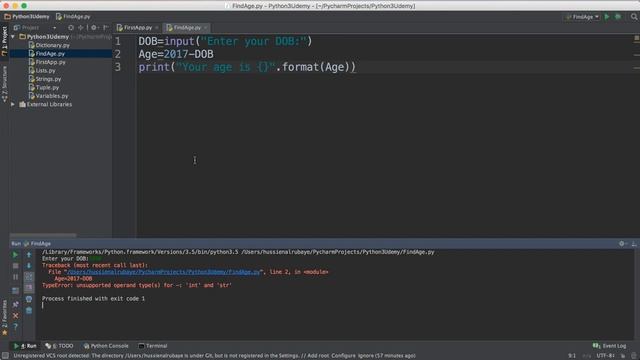This screenshot has height=360, width=640.
Task: Rerun FindAge in Run panel
Action: click(x=15, y=255)
